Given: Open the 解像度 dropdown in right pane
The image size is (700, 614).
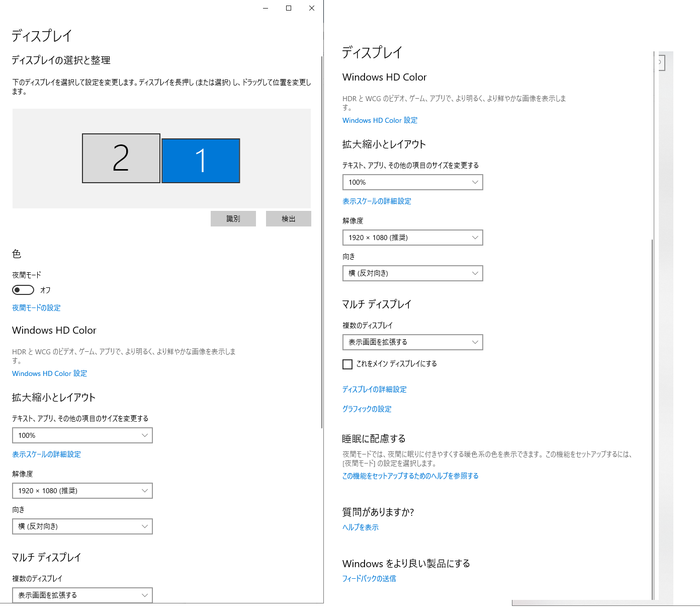Looking at the screenshot, I should point(413,238).
